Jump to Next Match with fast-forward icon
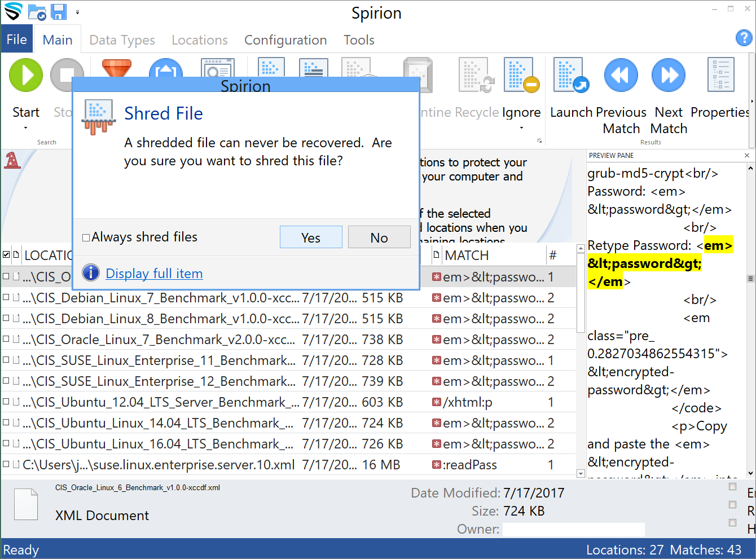Viewport: 756px width, 559px height. (669, 75)
